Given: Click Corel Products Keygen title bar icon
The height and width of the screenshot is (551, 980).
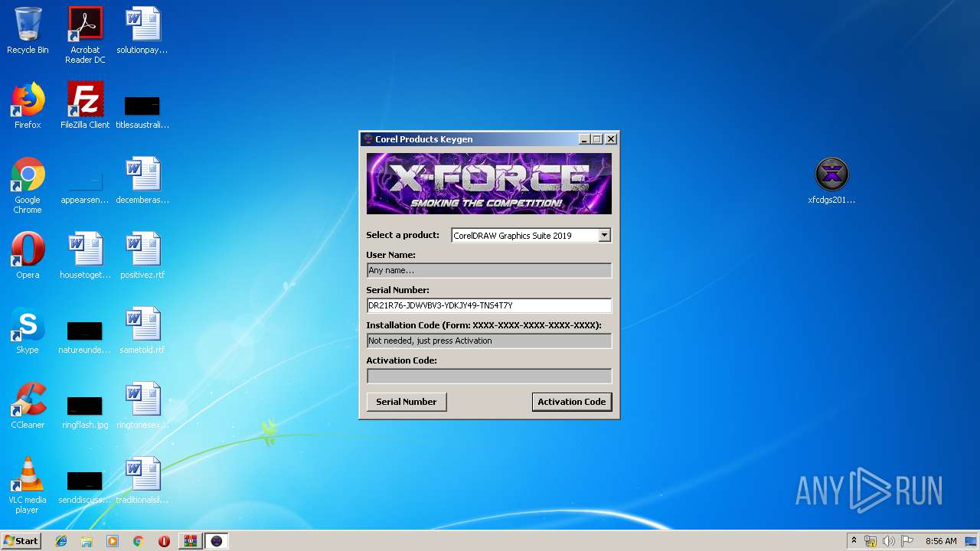Looking at the screenshot, I should tap(368, 139).
